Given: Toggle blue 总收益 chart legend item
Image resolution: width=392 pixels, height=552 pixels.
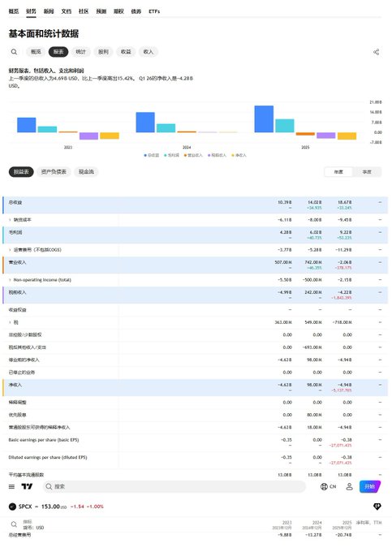Looking at the screenshot, I should point(152,155).
